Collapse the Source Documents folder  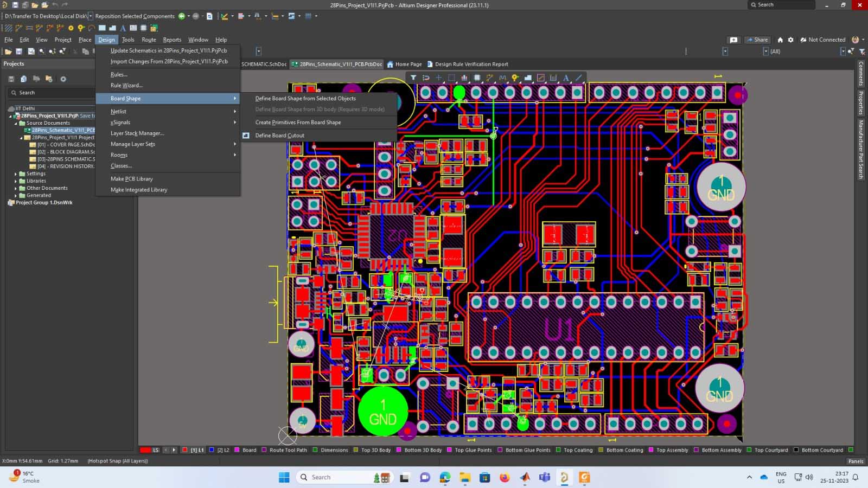(x=16, y=123)
